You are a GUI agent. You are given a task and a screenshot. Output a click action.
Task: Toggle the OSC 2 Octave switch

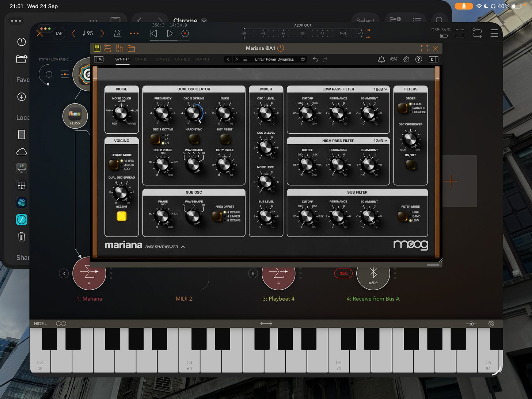pos(155,139)
